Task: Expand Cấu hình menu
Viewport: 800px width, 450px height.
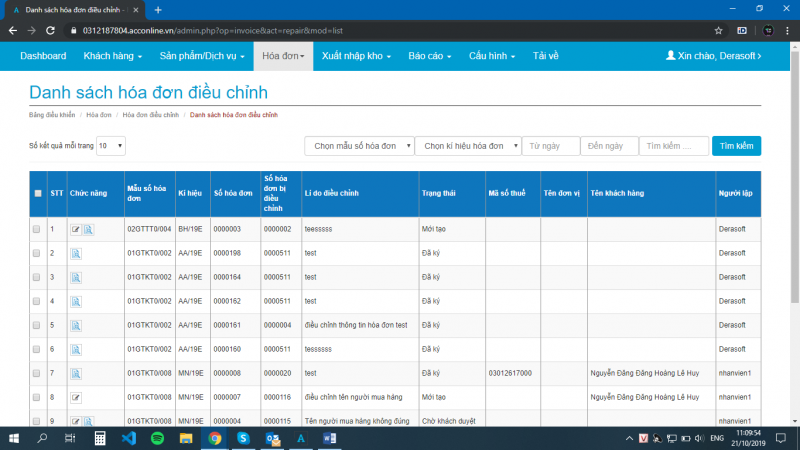Action: point(492,56)
